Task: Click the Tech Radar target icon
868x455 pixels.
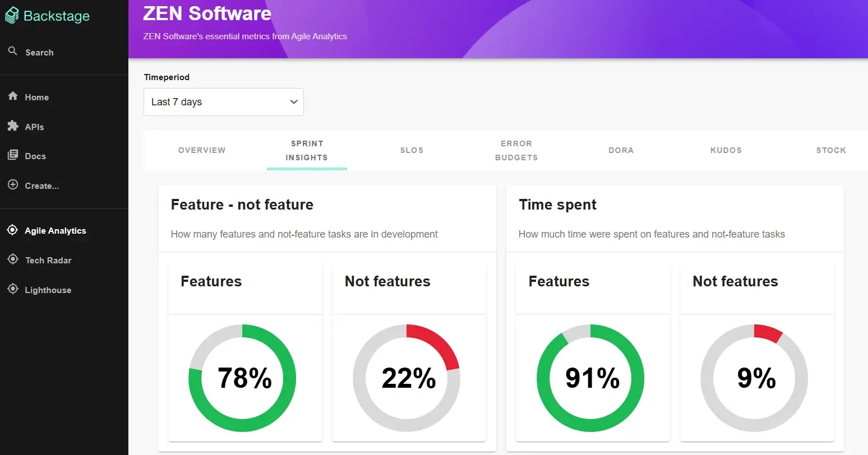Action: pyautogui.click(x=13, y=259)
